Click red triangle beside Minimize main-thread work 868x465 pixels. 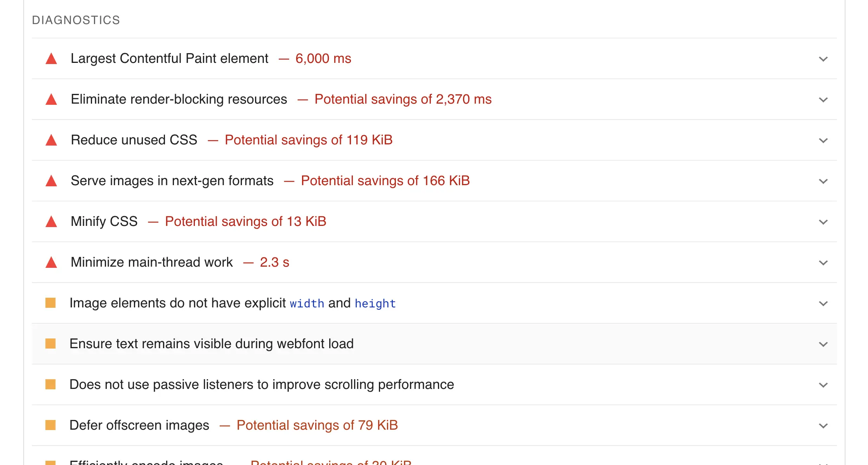tap(51, 263)
